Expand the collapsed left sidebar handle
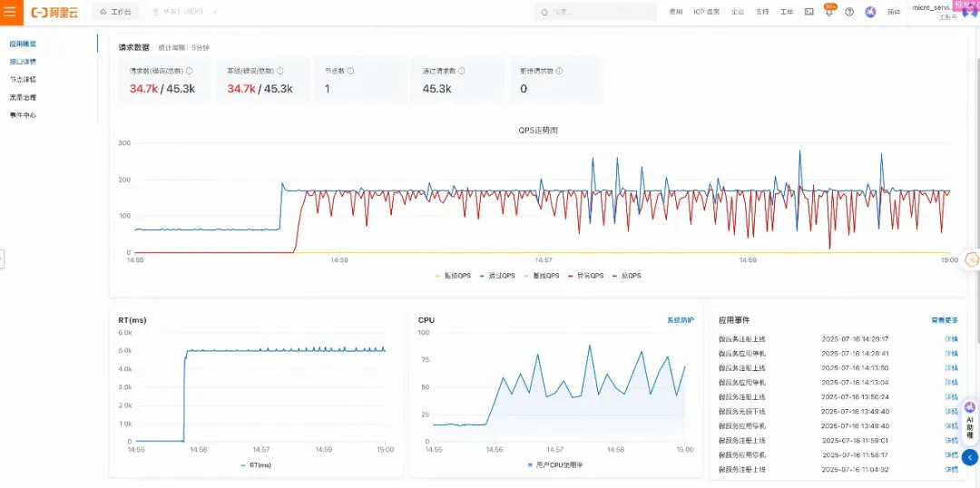This screenshot has width=980, height=488. tap(2, 259)
